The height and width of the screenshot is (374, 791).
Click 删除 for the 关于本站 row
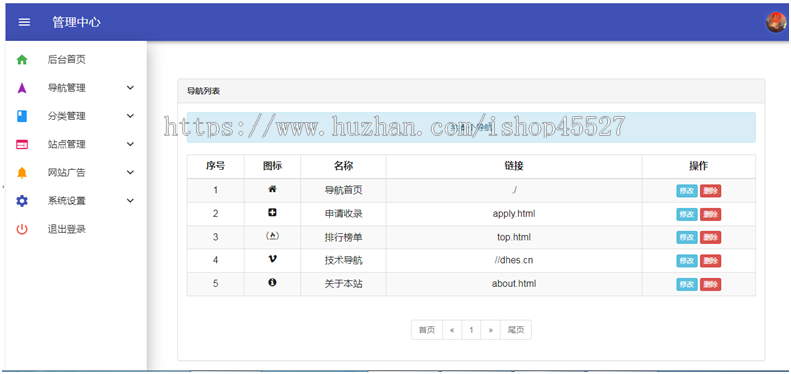coord(710,285)
